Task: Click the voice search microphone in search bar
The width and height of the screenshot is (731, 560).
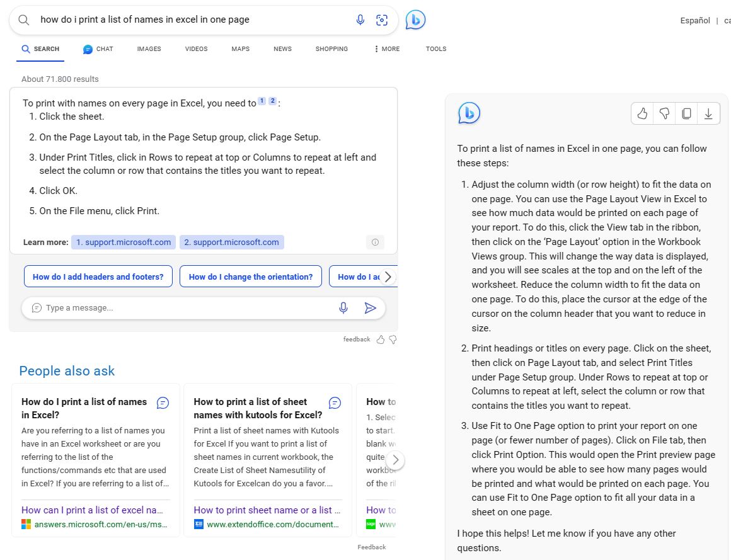Action: click(x=360, y=20)
